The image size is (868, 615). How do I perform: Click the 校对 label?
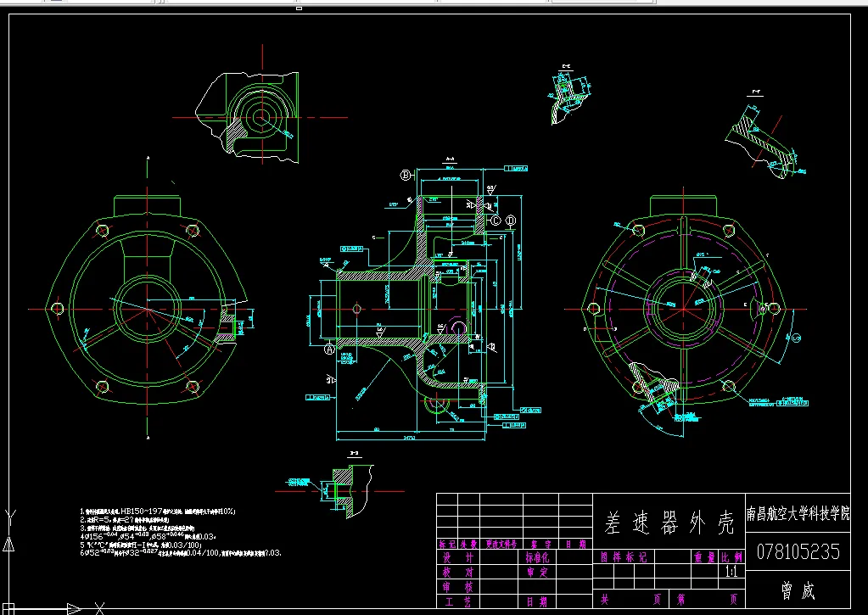click(458, 572)
